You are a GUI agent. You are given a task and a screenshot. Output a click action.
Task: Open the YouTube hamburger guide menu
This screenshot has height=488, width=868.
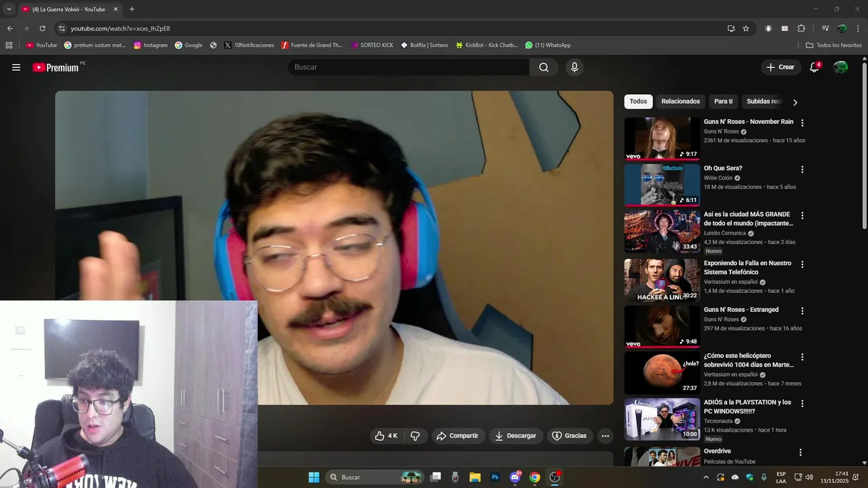16,67
